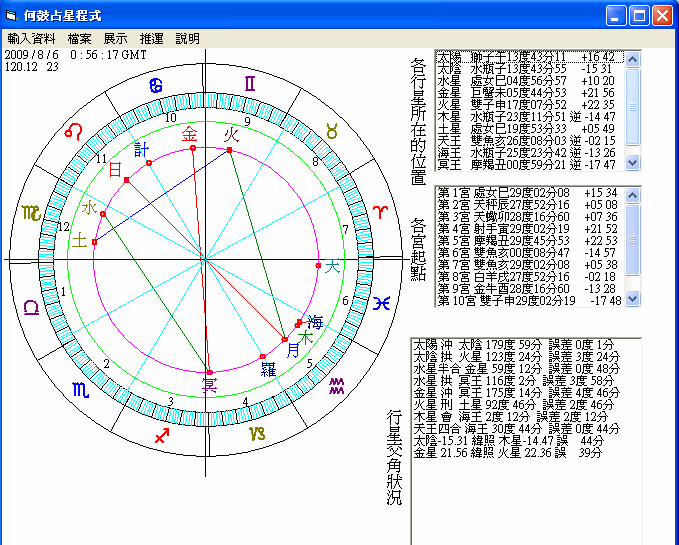Viewport: 679px width, 545px height.
Task: Select the 水星 處女巳04度56分57 row
Action: click(530, 81)
